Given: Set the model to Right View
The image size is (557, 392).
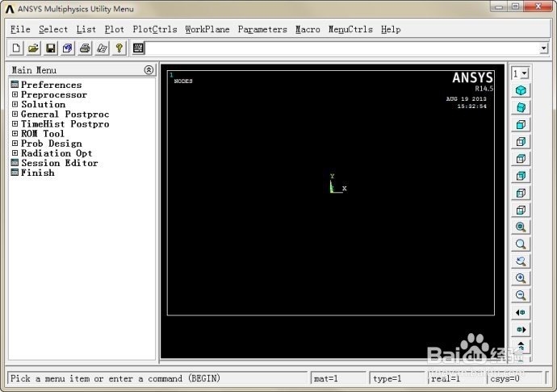Looking at the screenshot, I should coord(521,142).
